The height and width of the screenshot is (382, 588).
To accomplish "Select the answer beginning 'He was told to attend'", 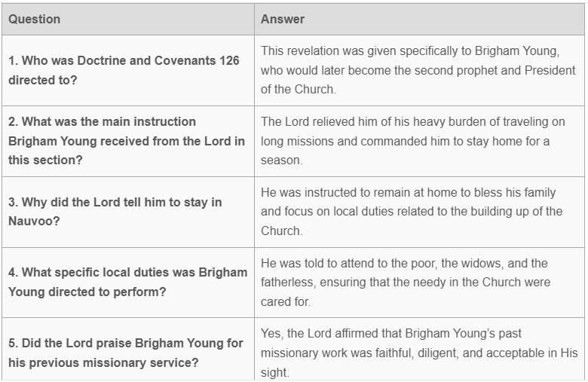I will tap(406, 282).
